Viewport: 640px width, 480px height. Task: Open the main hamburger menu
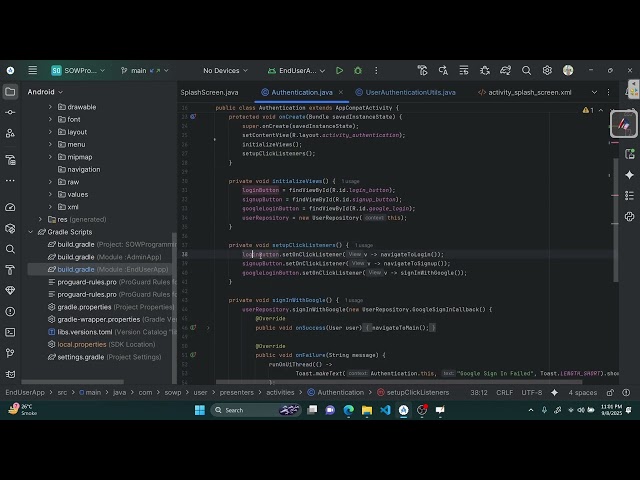[33, 70]
